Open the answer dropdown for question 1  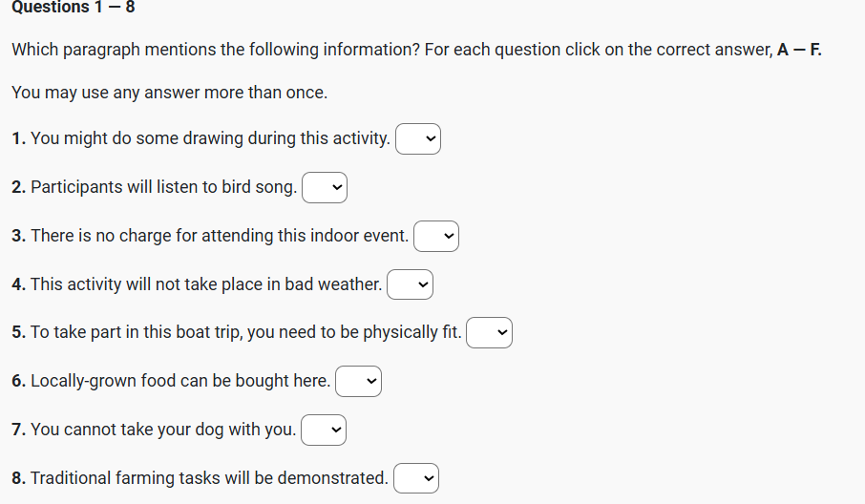click(418, 139)
